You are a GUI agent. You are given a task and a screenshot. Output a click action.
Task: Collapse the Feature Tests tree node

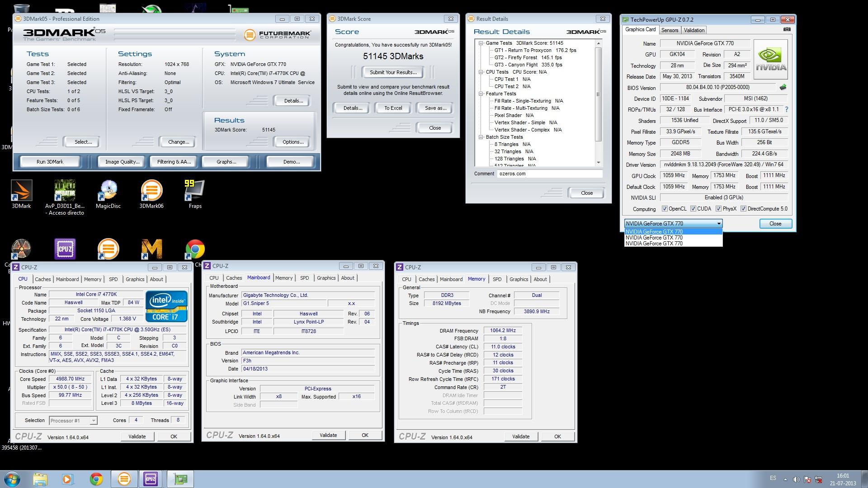(481, 94)
